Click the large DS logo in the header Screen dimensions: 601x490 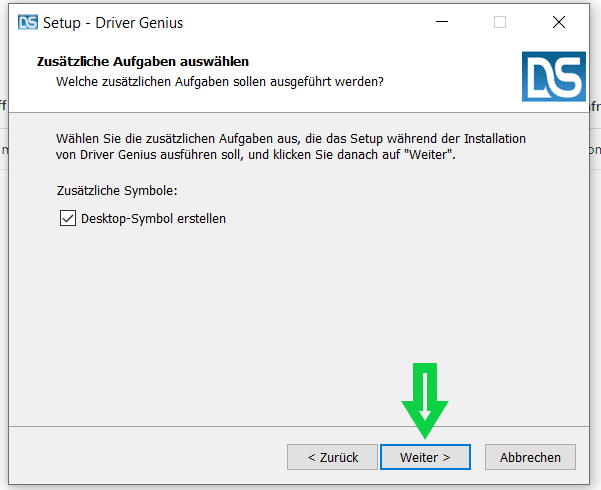click(x=553, y=77)
